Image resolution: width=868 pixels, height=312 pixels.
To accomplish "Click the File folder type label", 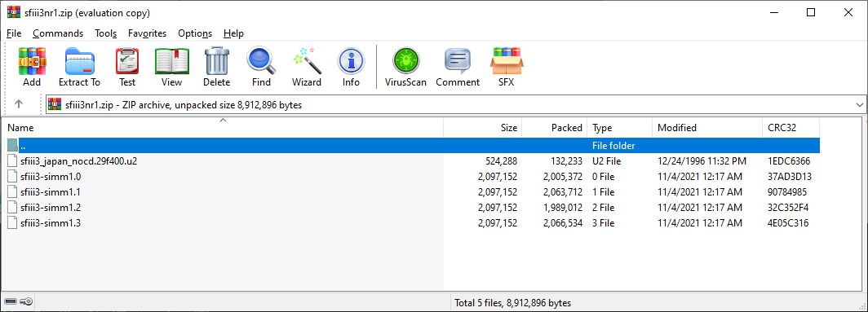I will [613, 146].
